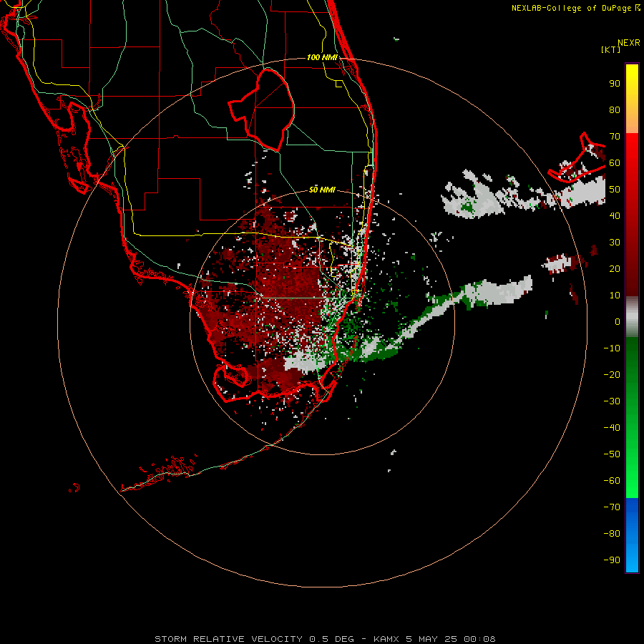Select the -80 value on velocity scale
Screen dimensions: 644x644
coord(612,534)
